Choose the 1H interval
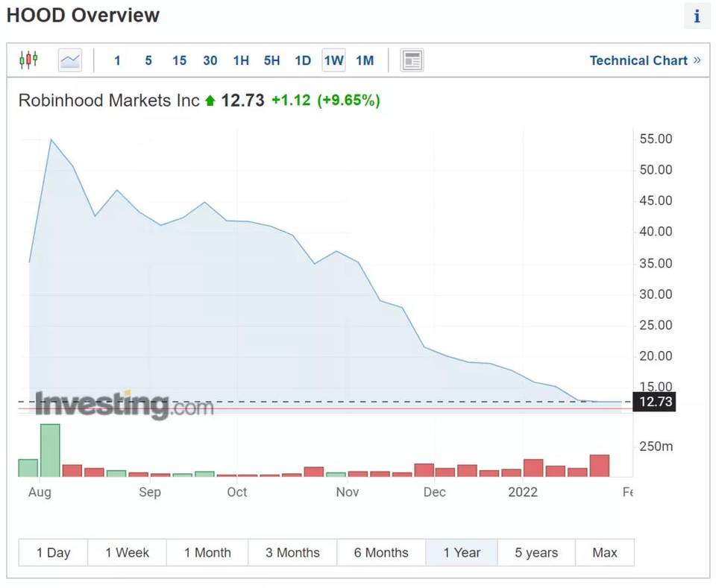The height and width of the screenshot is (588, 716). click(x=241, y=60)
